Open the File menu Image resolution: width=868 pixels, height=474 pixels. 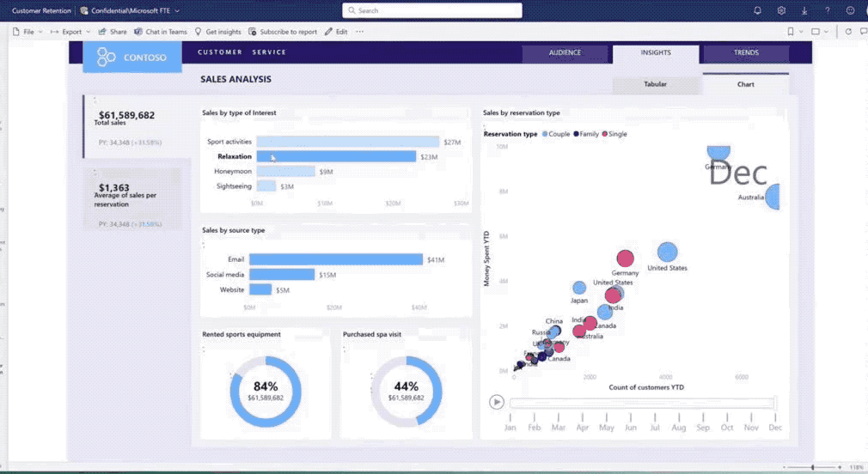click(x=28, y=32)
